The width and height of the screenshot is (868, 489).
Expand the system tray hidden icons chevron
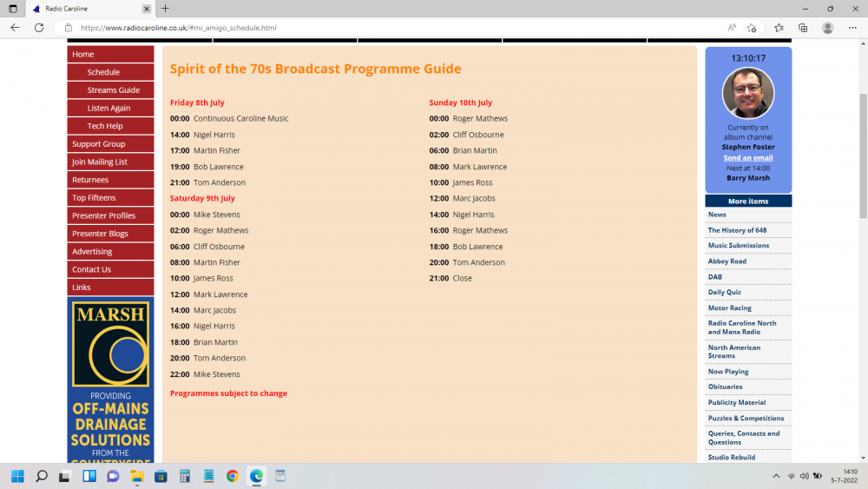(x=775, y=476)
